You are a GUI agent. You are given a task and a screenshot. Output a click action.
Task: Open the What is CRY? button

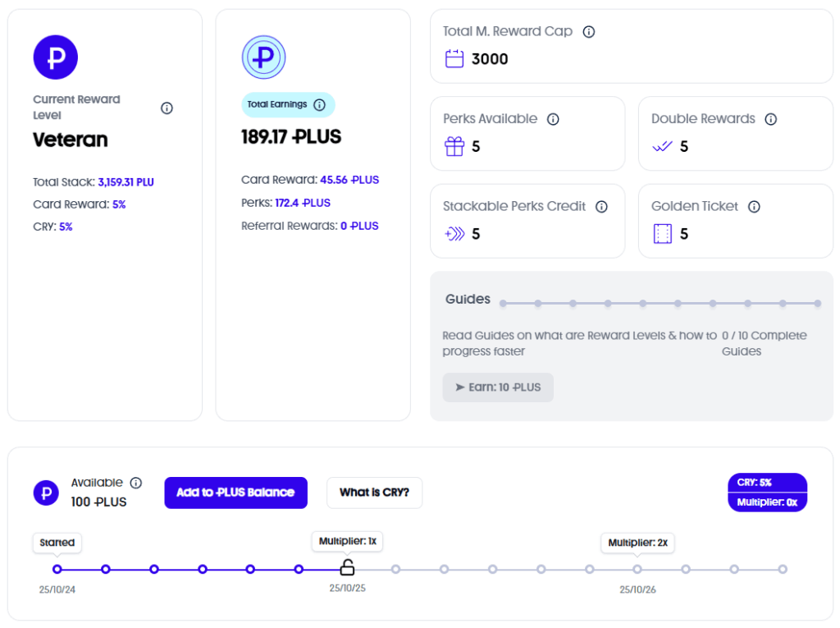point(374,493)
